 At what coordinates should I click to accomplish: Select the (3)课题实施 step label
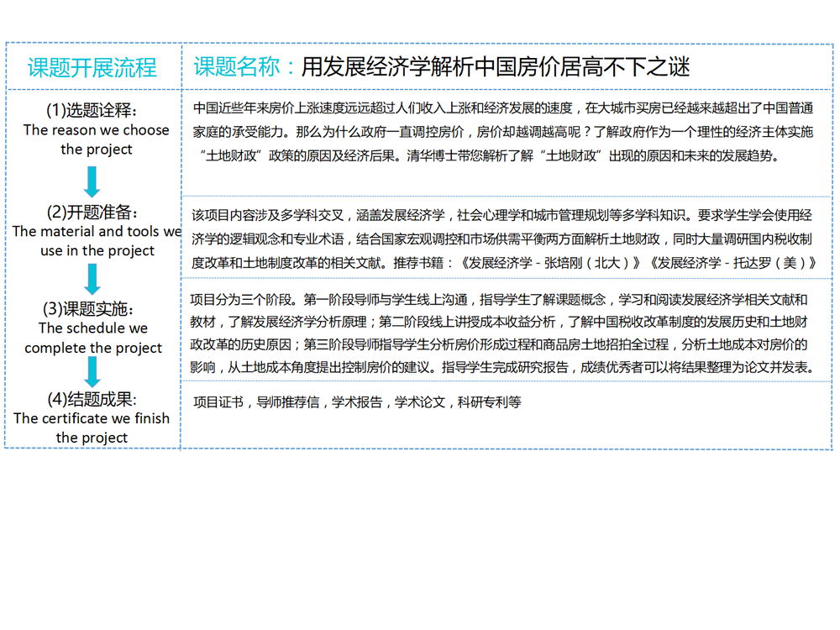(92, 309)
